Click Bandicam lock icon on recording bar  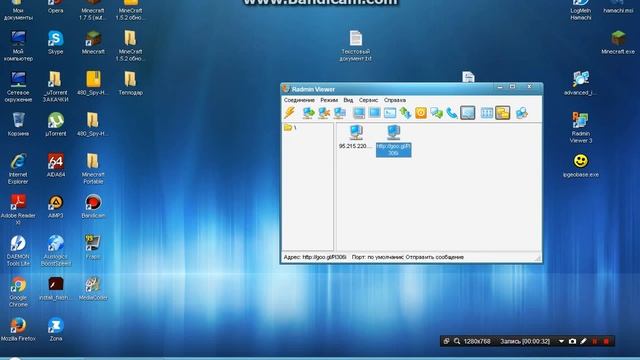coord(447,341)
